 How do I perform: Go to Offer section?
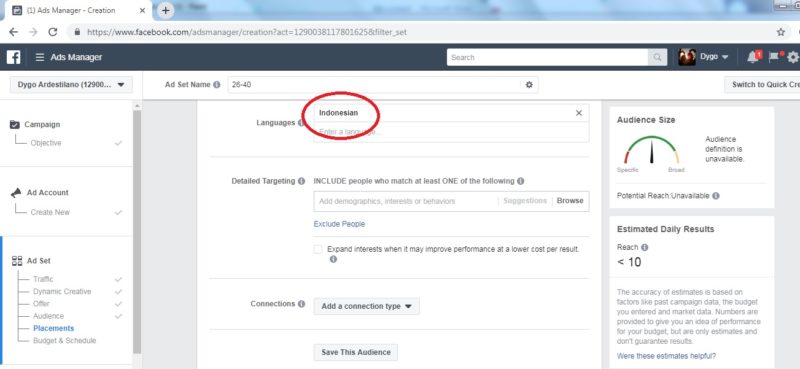[41, 304]
